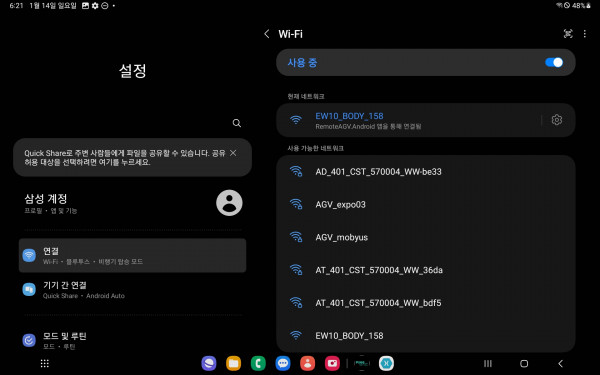The image size is (600, 375).
Task: Open the Quick Share sharing tip
Action: [132, 157]
